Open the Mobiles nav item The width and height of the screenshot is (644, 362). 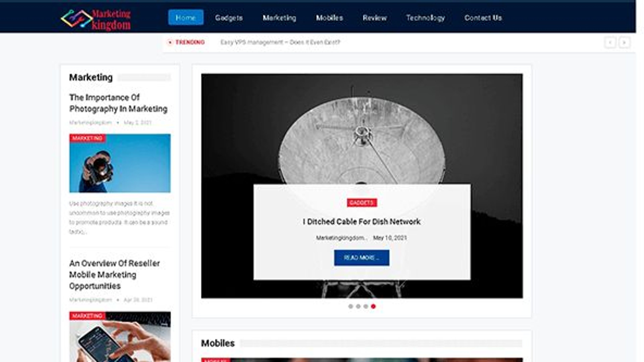(x=329, y=18)
